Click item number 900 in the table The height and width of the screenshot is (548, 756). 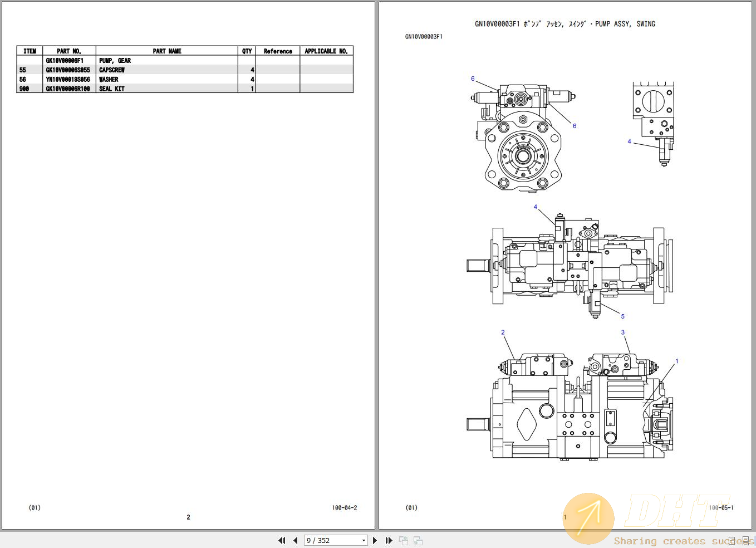coord(24,89)
